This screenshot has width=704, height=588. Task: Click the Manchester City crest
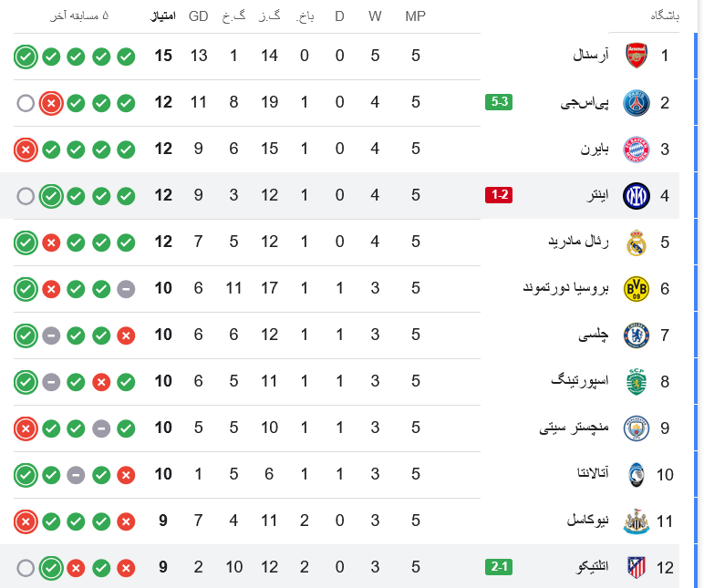click(x=636, y=428)
